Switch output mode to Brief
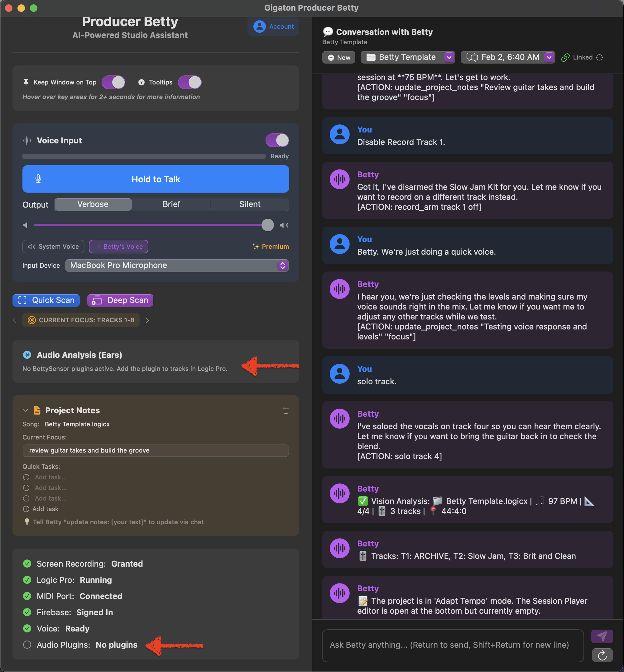 coord(171,204)
